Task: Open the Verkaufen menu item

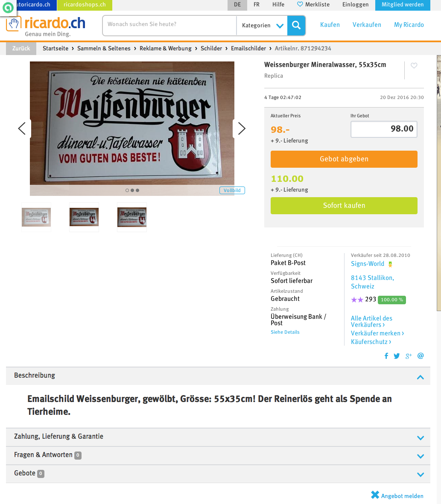Action: 367,25
